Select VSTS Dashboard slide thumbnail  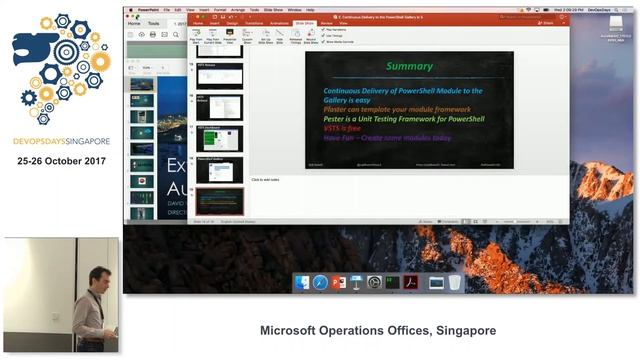[x=220, y=139]
